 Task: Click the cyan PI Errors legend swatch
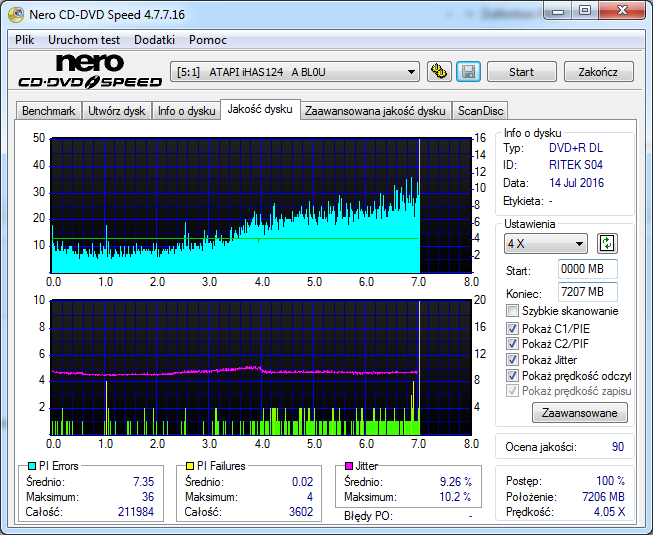pyautogui.click(x=32, y=465)
